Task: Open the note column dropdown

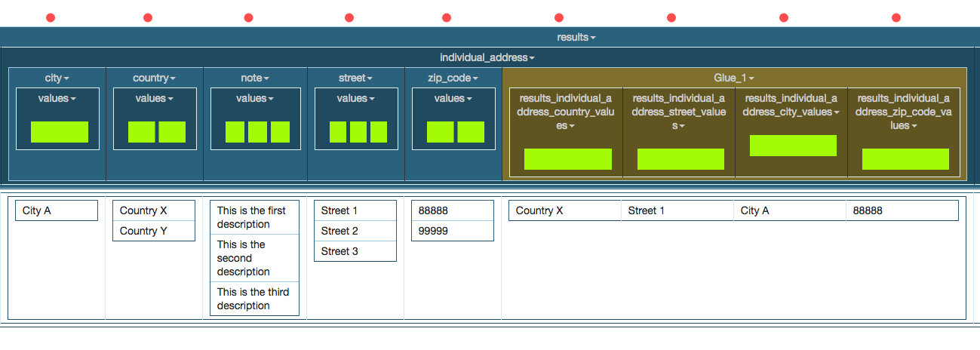Action: (x=255, y=78)
